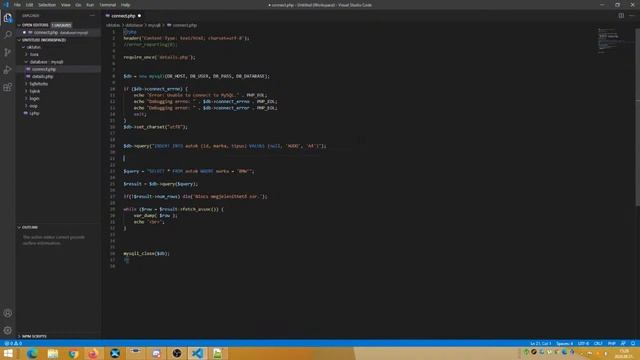Open the View menu

click(66, 5)
